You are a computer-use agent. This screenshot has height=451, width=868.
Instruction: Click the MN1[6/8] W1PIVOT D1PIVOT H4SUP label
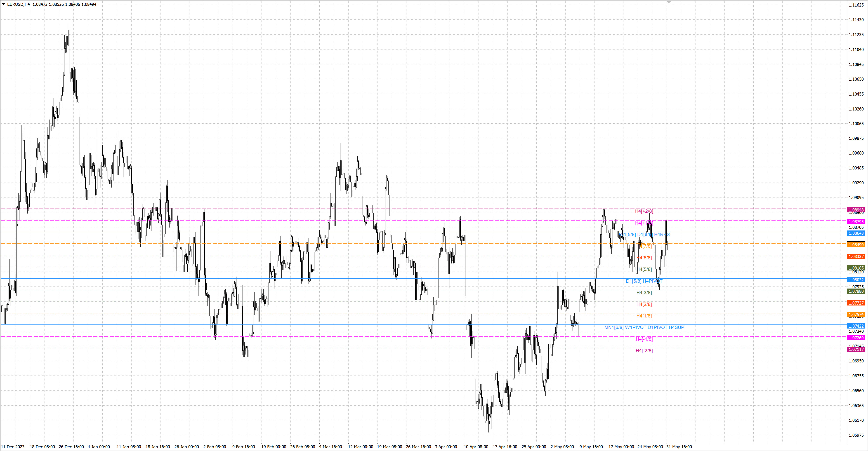click(x=644, y=327)
